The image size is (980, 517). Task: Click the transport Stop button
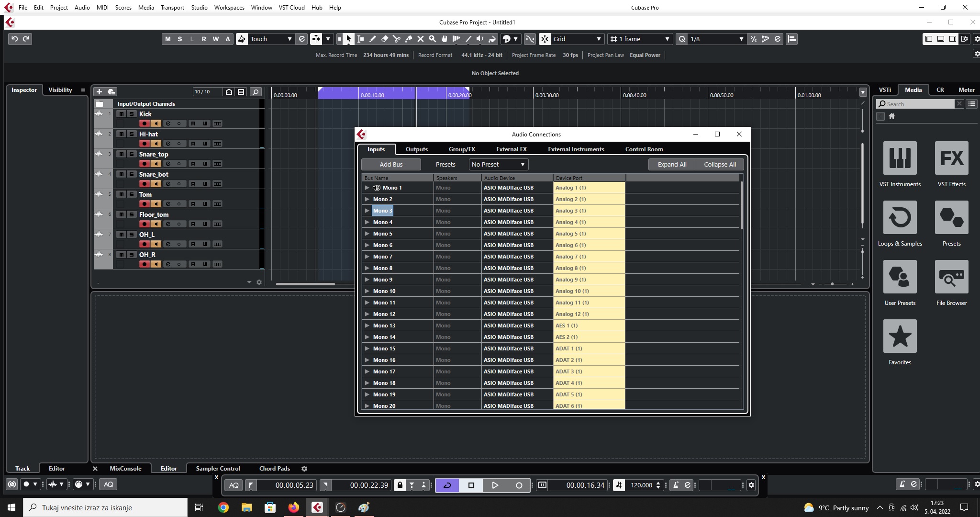pos(471,485)
